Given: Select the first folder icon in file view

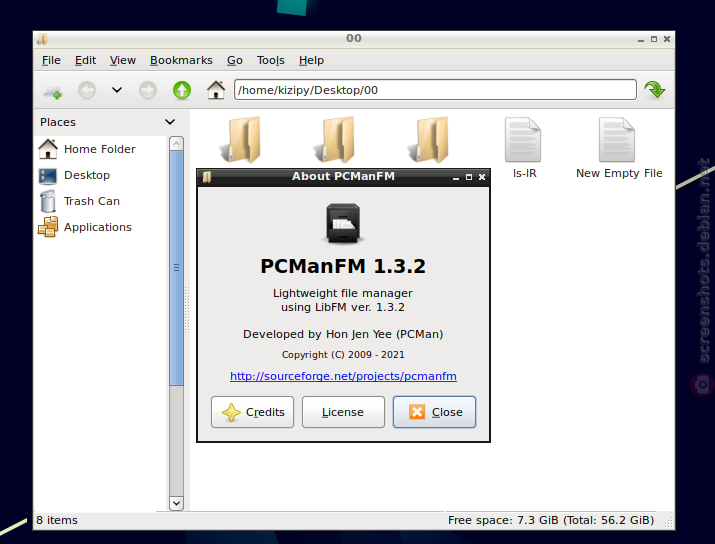Looking at the screenshot, I should pyautogui.click(x=242, y=140).
